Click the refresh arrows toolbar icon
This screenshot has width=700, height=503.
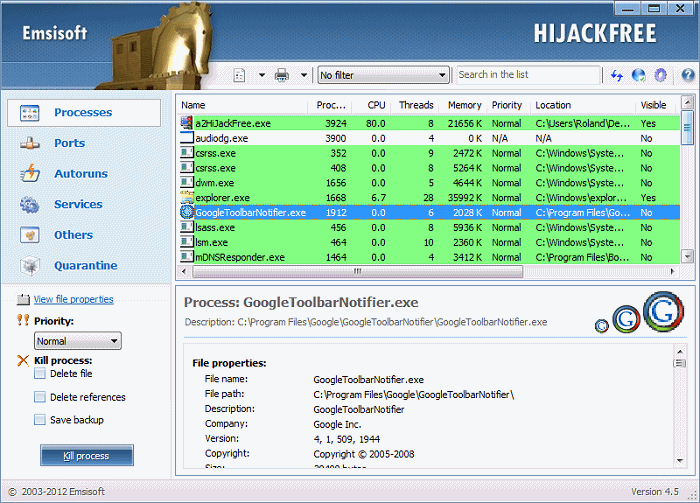(617, 75)
